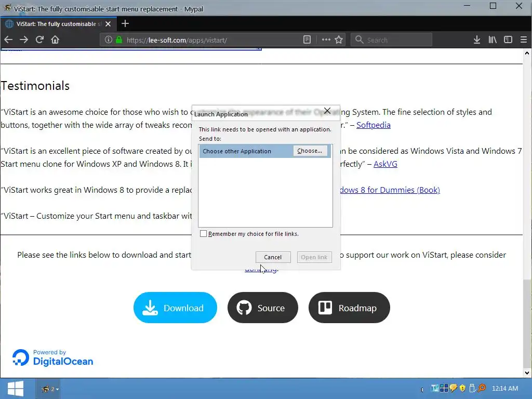Select the ViStart browser tab
Image resolution: width=532 pixels, height=399 pixels.
pyautogui.click(x=58, y=24)
